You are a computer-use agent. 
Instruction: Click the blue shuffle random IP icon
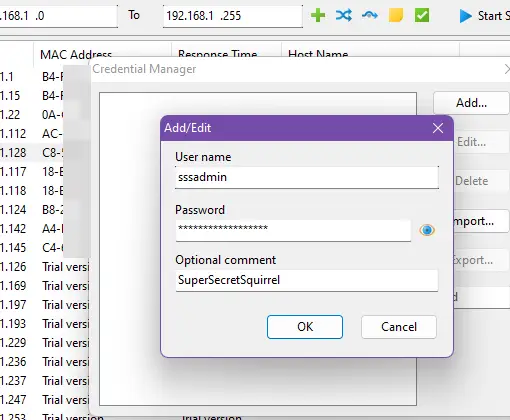[x=344, y=15]
